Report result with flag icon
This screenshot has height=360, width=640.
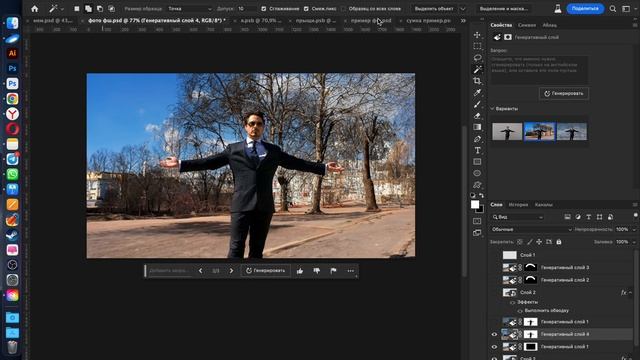pos(333,271)
